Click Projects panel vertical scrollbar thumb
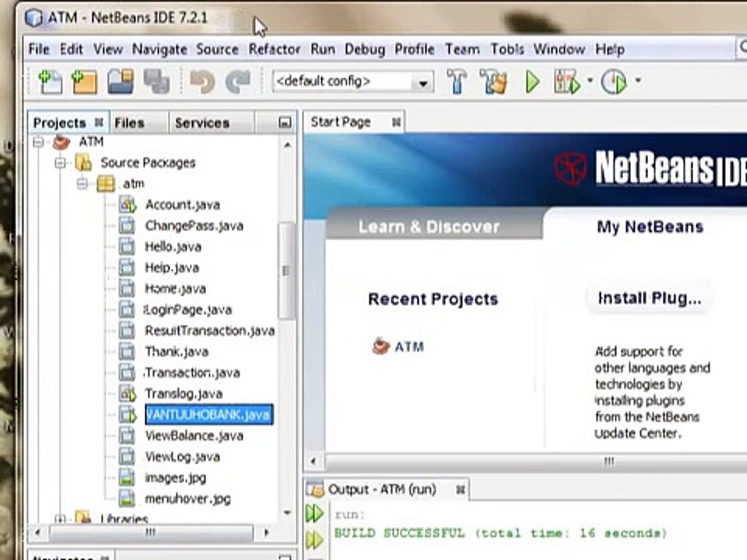The image size is (747, 560). (x=286, y=271)
